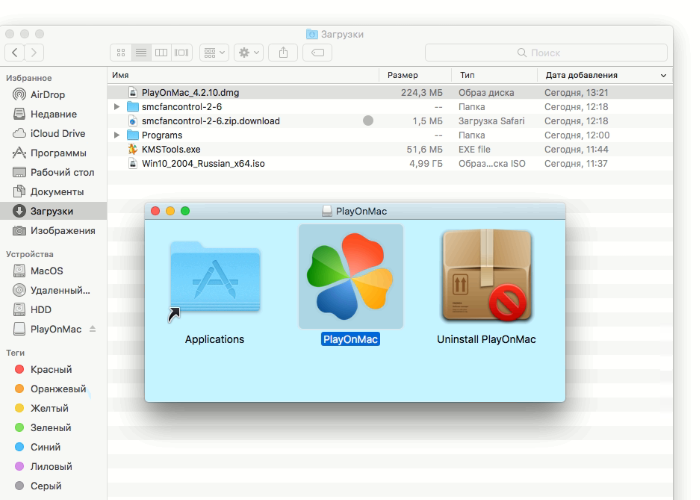The height and width of the screenshot is (500, 700).
Task: Select smcfancontrol-2-6 folder row
Action: click(390, 107)
